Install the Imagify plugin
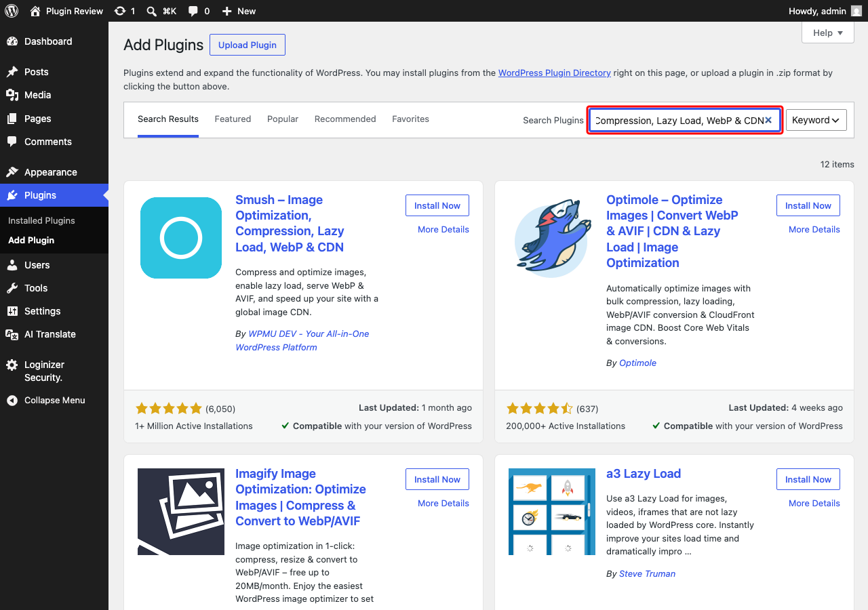The width and height of the screenshot is (868, 610). coord(437,479)
